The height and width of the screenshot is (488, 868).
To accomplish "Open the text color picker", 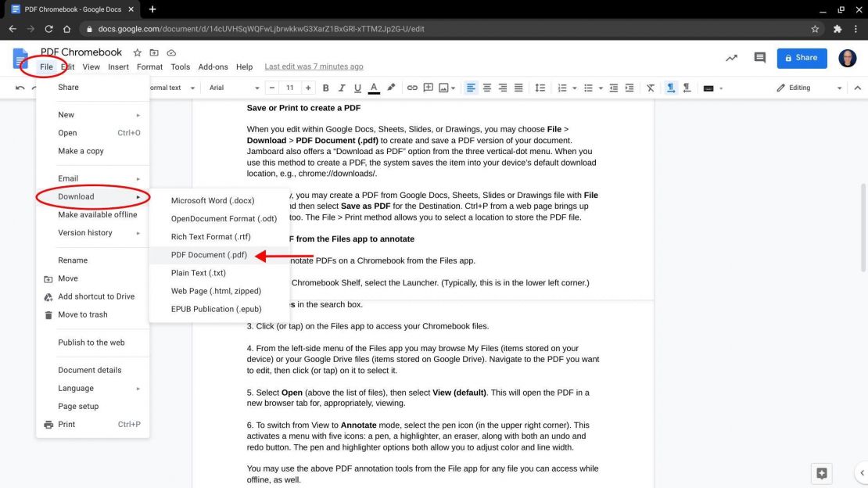I will [x=373, y=87].
